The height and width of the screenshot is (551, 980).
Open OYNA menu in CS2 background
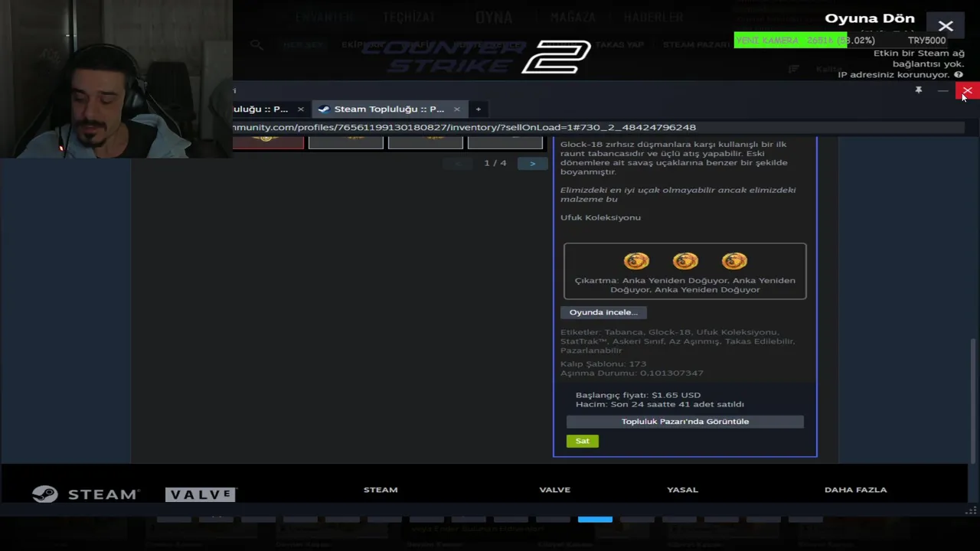click(494, 17)
